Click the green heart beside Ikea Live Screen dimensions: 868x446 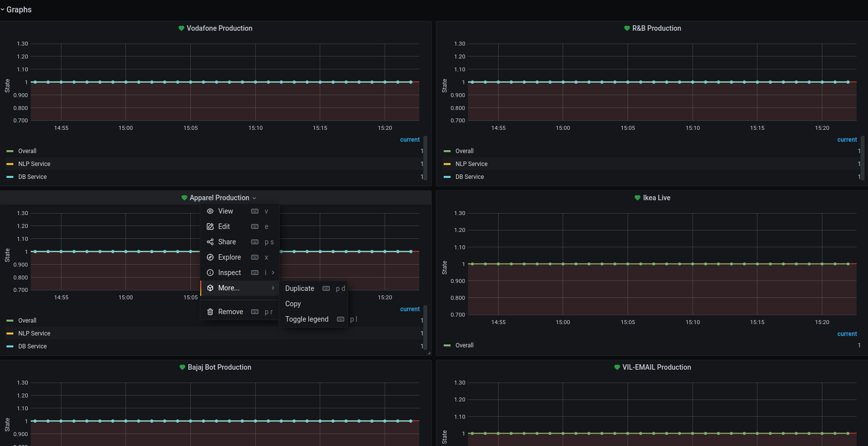click(x=637, y=198)
